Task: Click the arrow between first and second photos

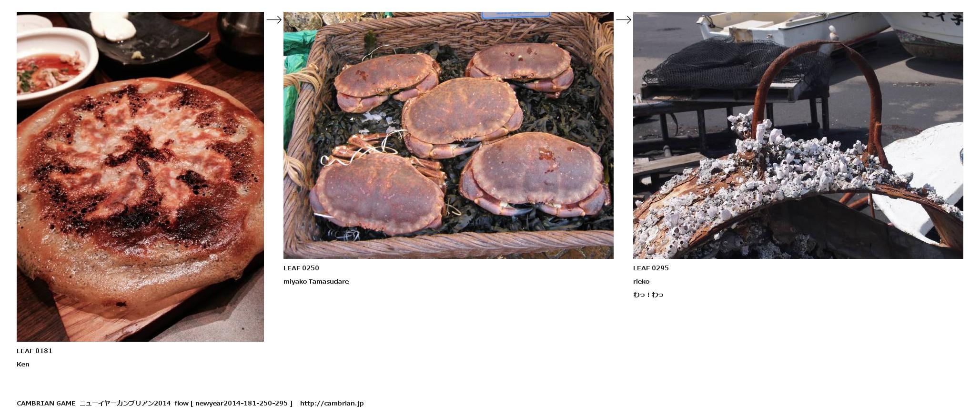Action: click(274, 20)
